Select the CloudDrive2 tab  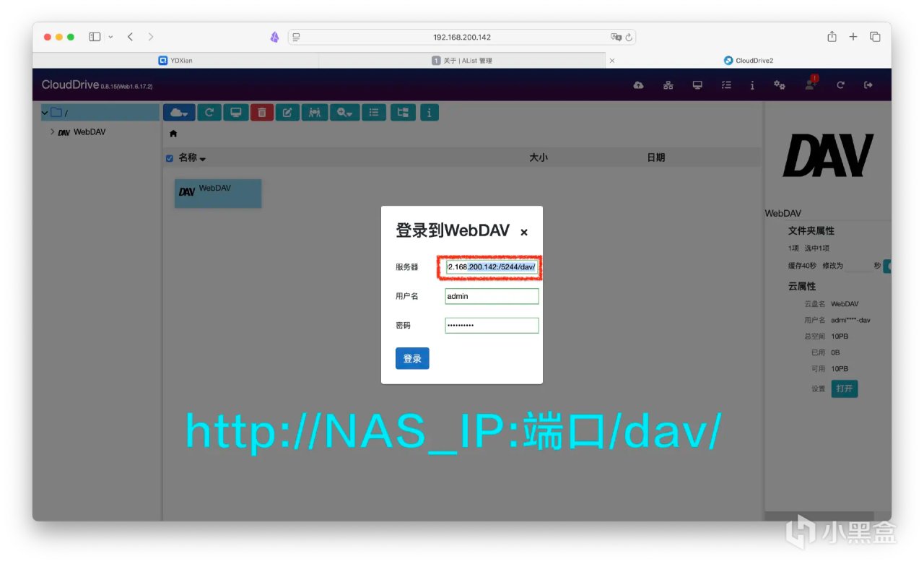[749, 61]
